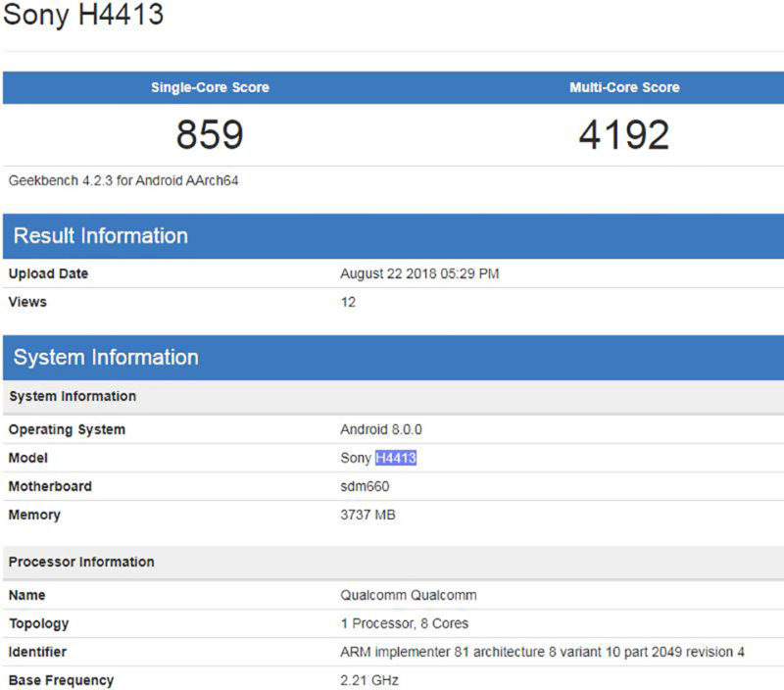The image size is (784, 690).
Task: Click the multi-core score value 4192
Action: click(624, 134)
